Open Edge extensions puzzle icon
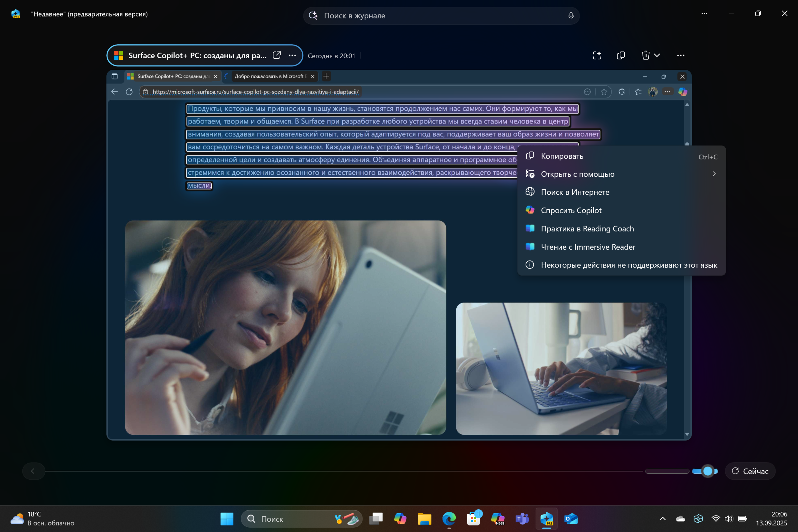798x532 pixels. click(x=622, y=92)
